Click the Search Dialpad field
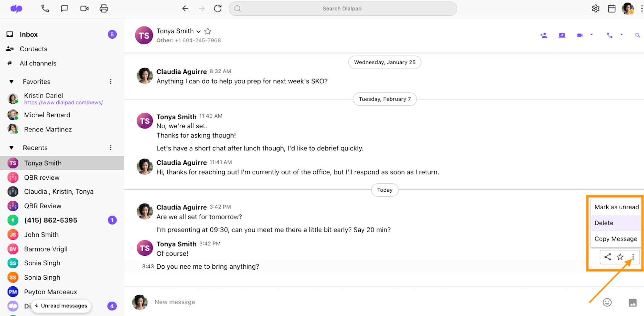 coord(343,9)
